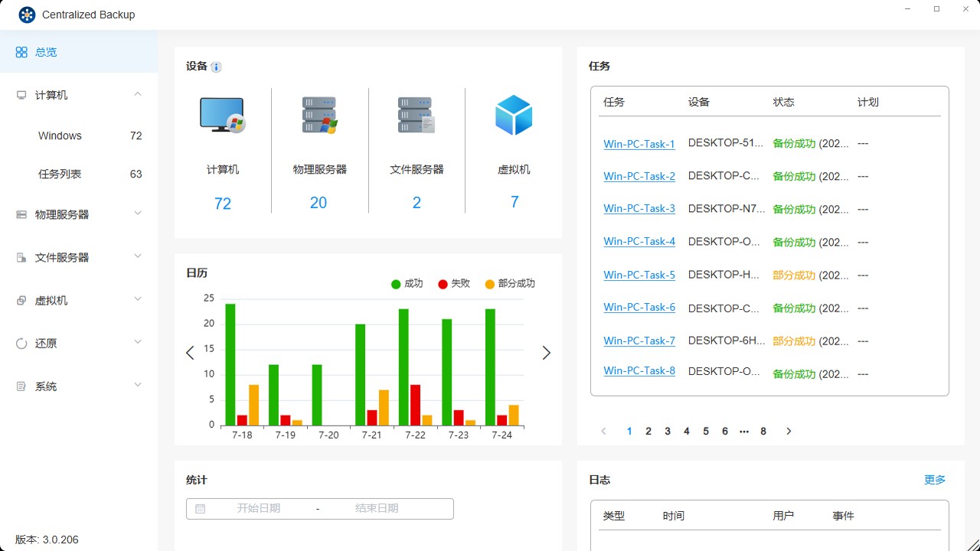Image resolution: width=980 pixels, height=551 pixels.
Task: Expand the 虚拟机 sidebar section
Action: point(137,299)
